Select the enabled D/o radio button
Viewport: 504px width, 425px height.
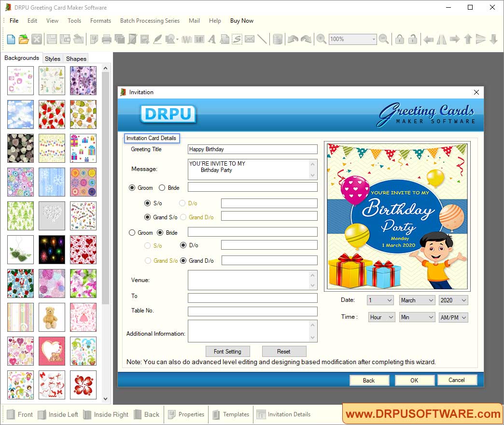(183, 245)
